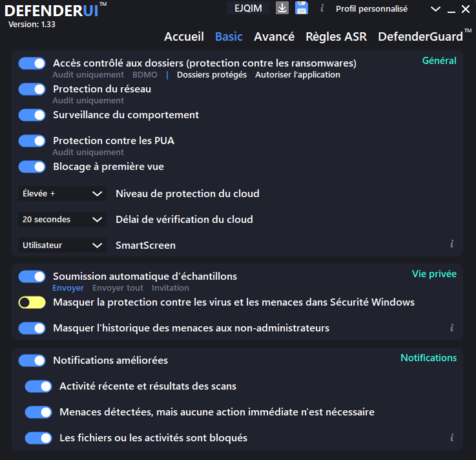Click the Délai de vérification du cloud label

pyautogui.click(x=184, y=220)
